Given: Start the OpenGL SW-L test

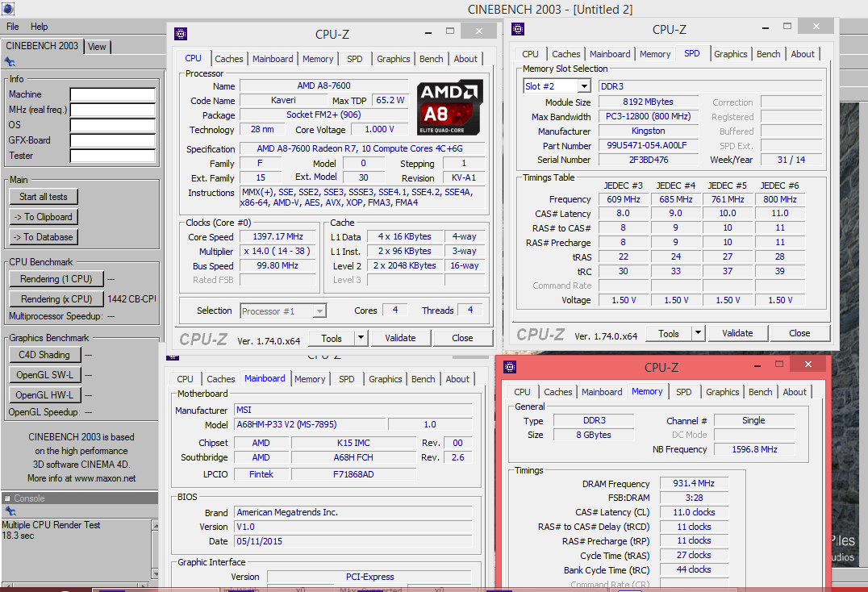Looking at the screenshot, I should 44,374.
